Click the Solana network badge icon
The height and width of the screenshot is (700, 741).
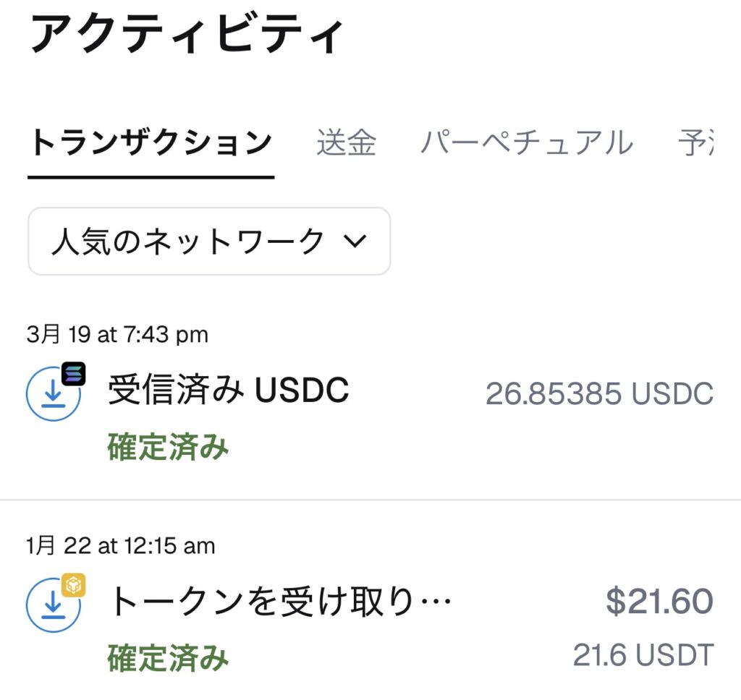[x=73, y=374]
